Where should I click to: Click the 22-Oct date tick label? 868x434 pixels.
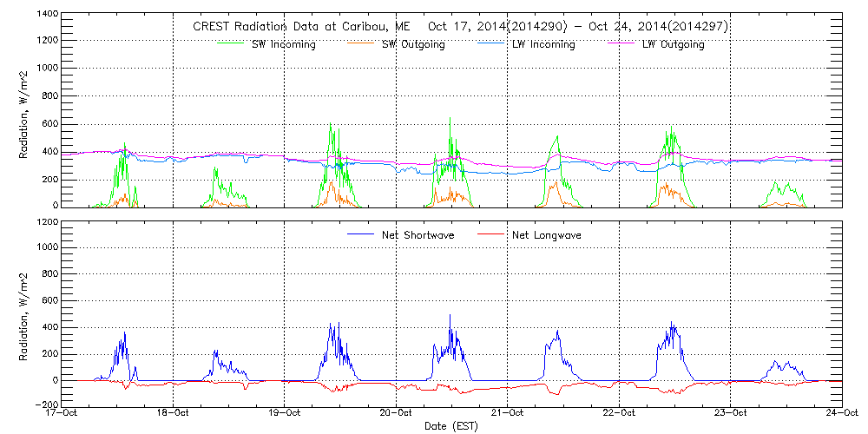[619, 414]
